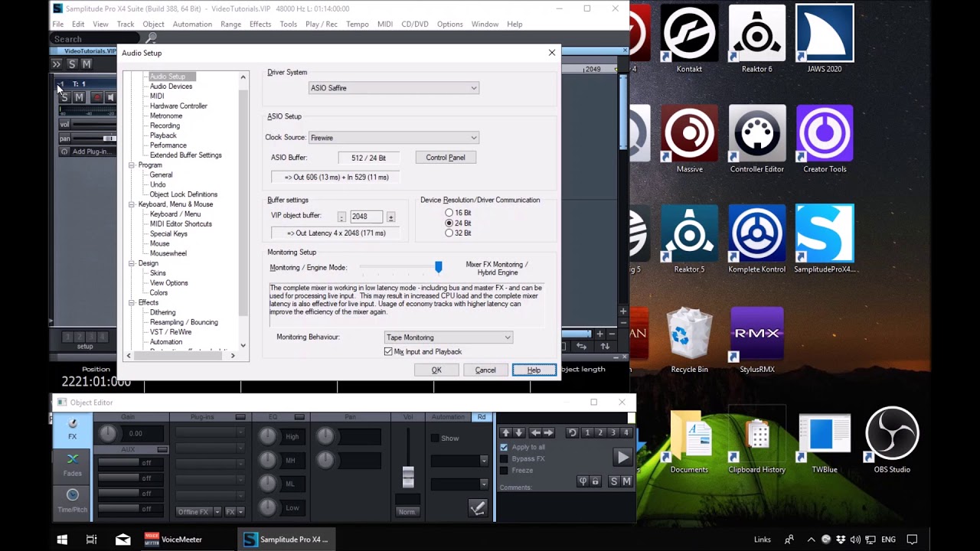Open the Monitoring Behaviour dropdown
Viewport: 980px width, 551px height.
tap(448, 337)
